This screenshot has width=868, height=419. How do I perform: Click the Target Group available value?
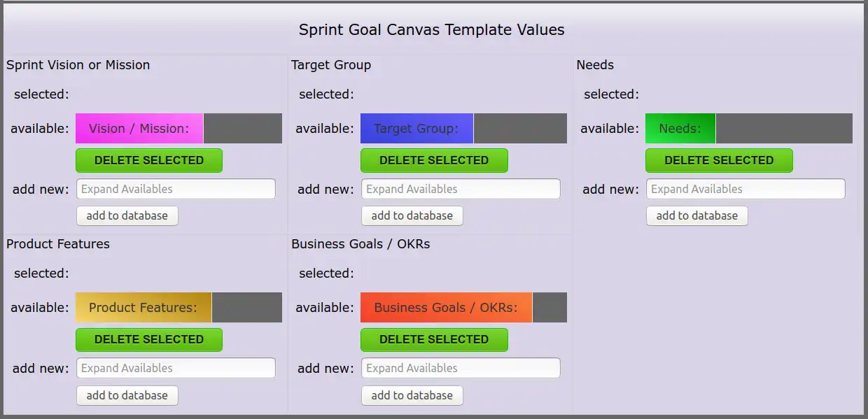coord(416,128)
